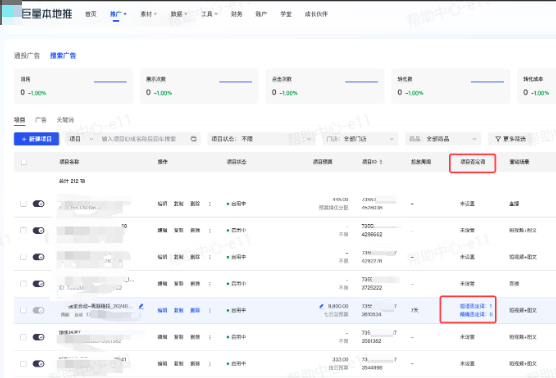
Task: Click the 项目否定词 column header
Action: [x=472, y=162]
